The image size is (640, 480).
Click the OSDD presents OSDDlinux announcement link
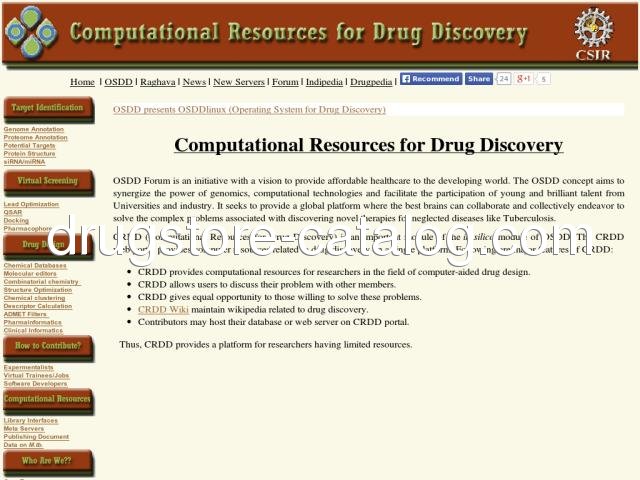249,109
